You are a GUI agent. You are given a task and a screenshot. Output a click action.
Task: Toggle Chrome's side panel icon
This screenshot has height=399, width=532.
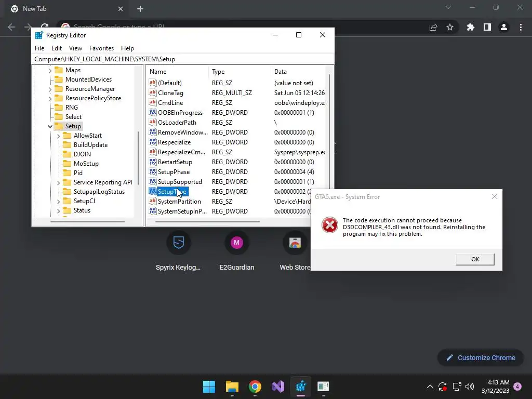[487, 27]
